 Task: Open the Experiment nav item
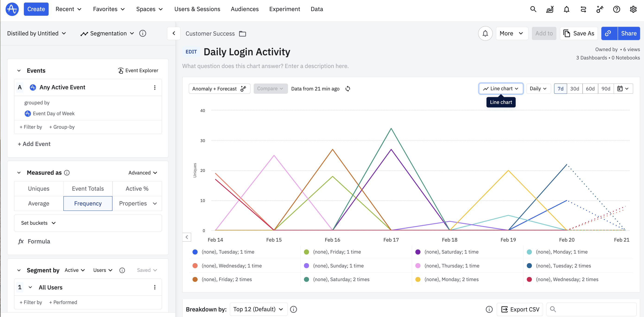coord(284,9)
